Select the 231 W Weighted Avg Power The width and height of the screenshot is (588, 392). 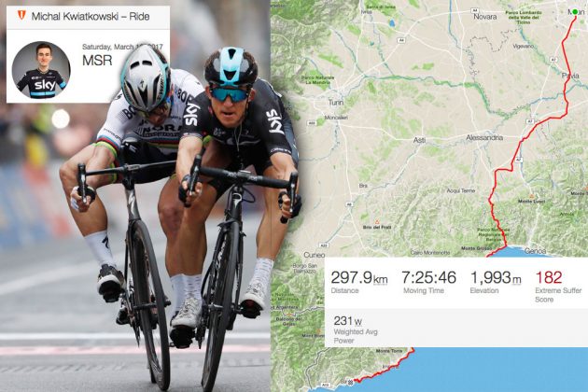click(356, 329)
